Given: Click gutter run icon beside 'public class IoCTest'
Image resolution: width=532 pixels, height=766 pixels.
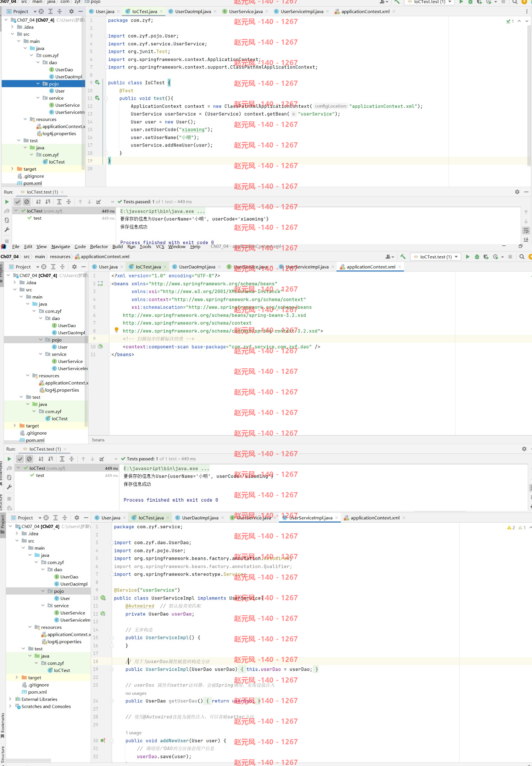Looking at the screenshot, I should pos(97,82).
